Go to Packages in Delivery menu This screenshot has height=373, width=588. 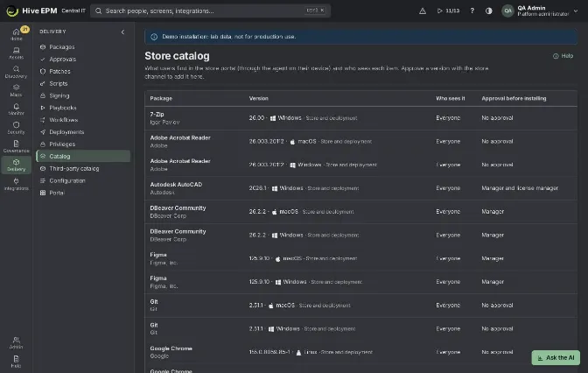pyautogui.click(x=83, y=47)
